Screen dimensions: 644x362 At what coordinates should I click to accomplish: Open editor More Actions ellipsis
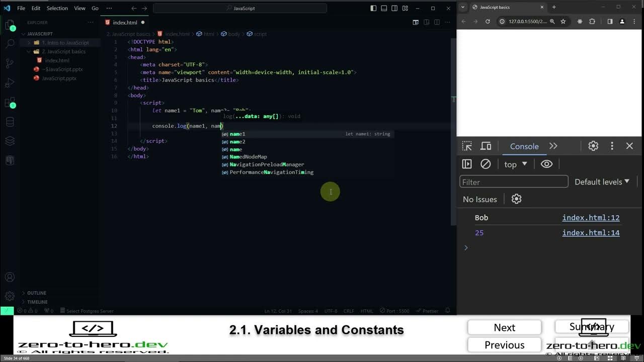pos(448,23)
